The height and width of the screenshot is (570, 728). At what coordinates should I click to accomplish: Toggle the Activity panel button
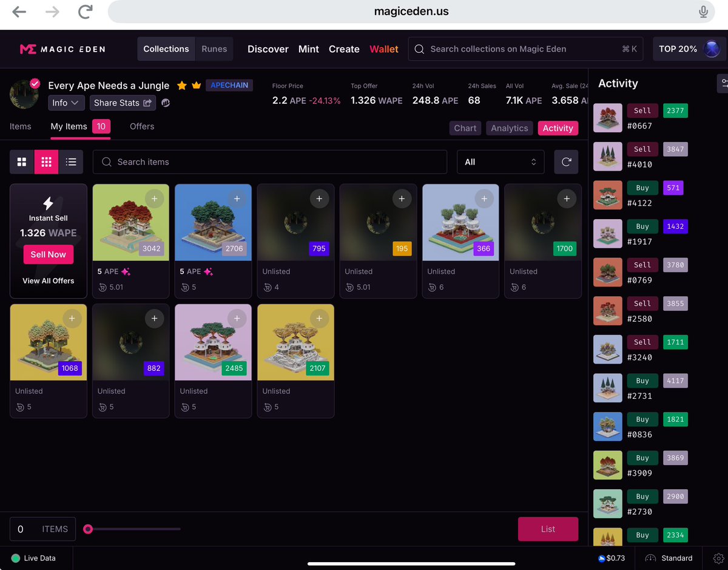[558, 128]
